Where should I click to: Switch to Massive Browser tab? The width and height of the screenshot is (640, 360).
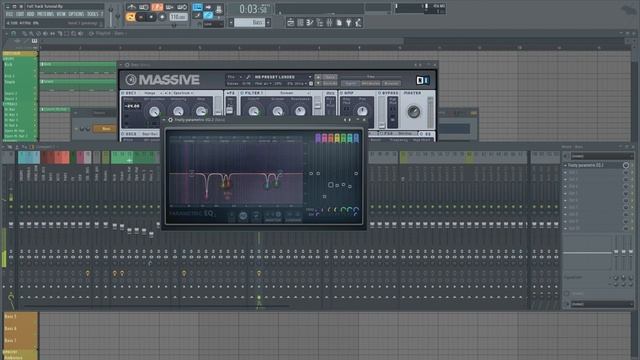pyautogui.click(x=391, y=83)
